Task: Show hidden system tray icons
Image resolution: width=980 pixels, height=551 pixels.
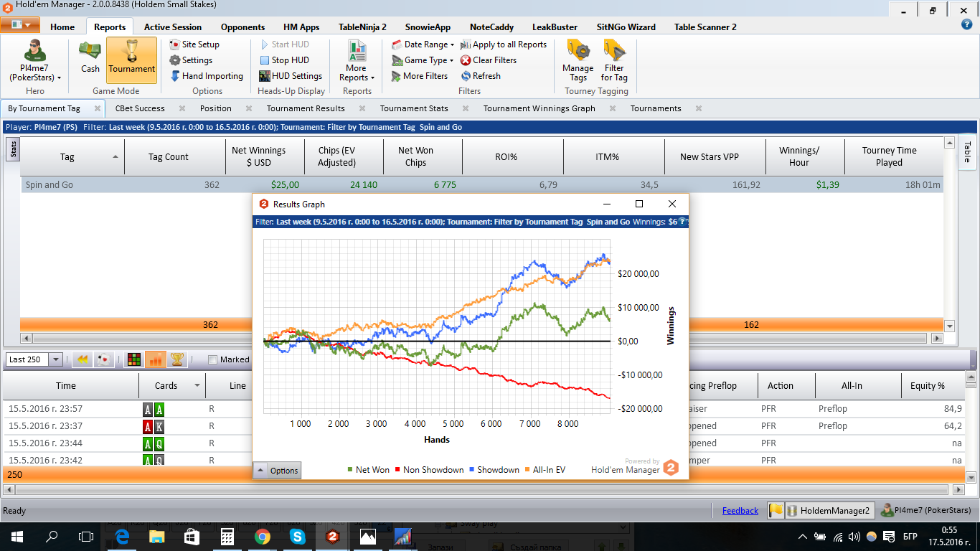Action: [x=803, y=536]
